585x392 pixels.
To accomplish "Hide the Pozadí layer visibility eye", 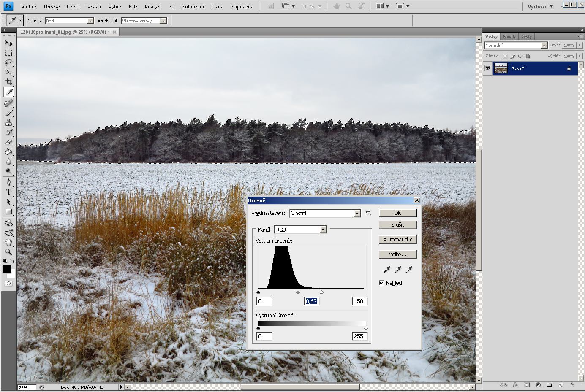I will 488,68.
